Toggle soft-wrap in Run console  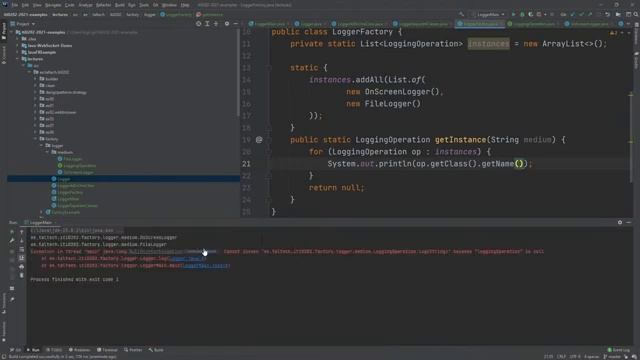[22, 249]
